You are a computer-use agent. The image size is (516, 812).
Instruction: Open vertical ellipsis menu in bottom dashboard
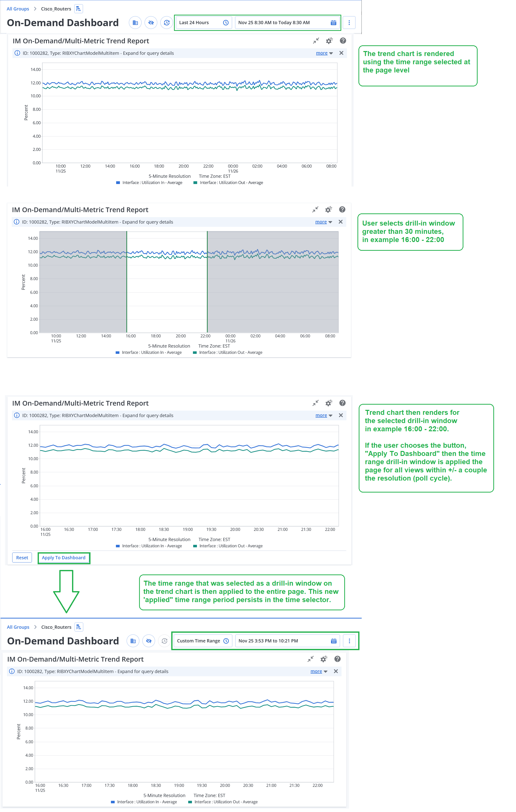tap(349, 641)
